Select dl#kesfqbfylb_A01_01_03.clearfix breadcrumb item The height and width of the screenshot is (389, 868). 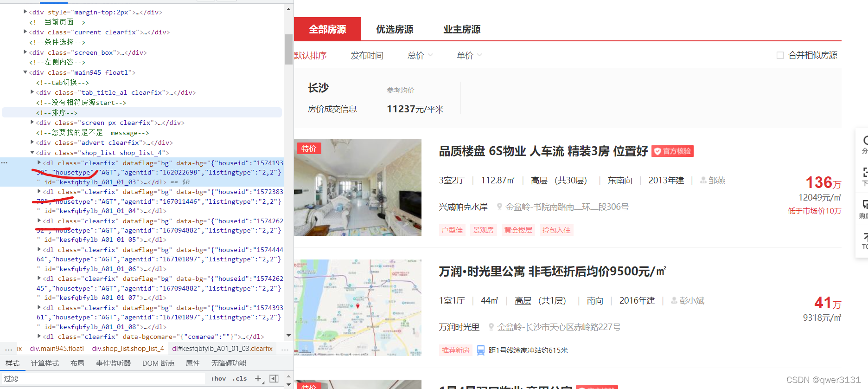(x=222, y=348)
